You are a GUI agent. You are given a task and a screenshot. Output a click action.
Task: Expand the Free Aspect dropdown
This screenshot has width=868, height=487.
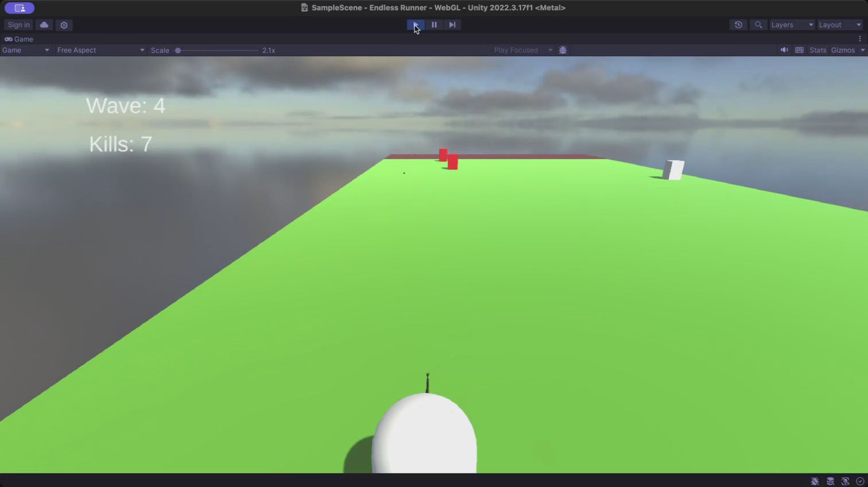tap(100, 50)
